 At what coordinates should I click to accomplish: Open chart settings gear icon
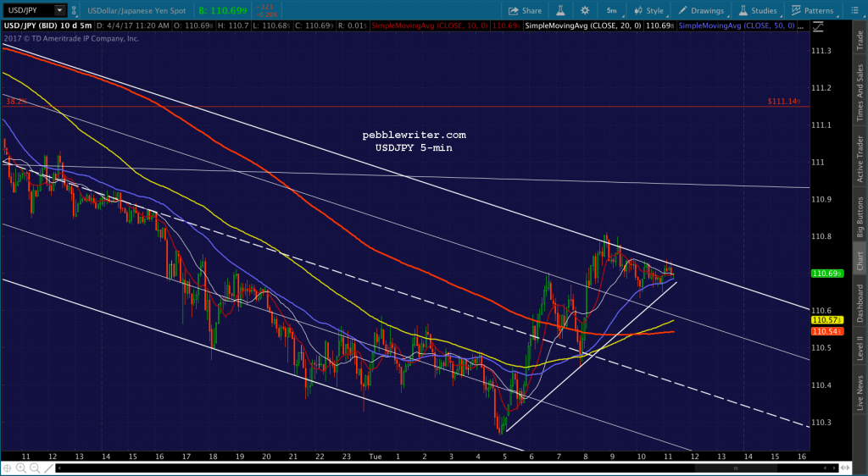(585, 10)
